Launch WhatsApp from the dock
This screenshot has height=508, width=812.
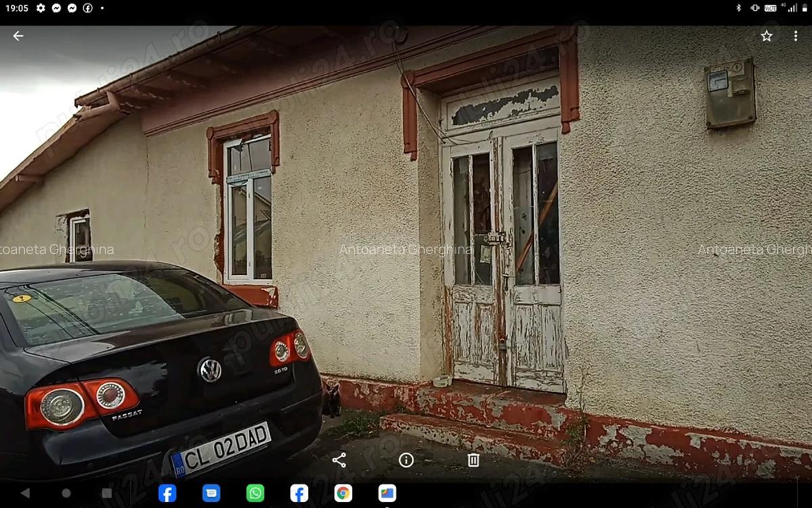pyautogui.click(x=254, y=494)
